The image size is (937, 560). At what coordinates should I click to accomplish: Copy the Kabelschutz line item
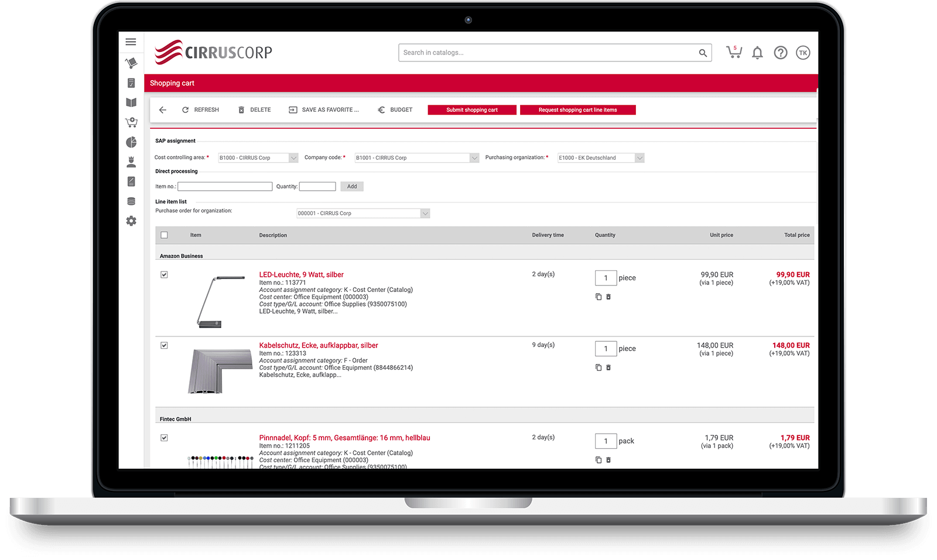point(599,367)
